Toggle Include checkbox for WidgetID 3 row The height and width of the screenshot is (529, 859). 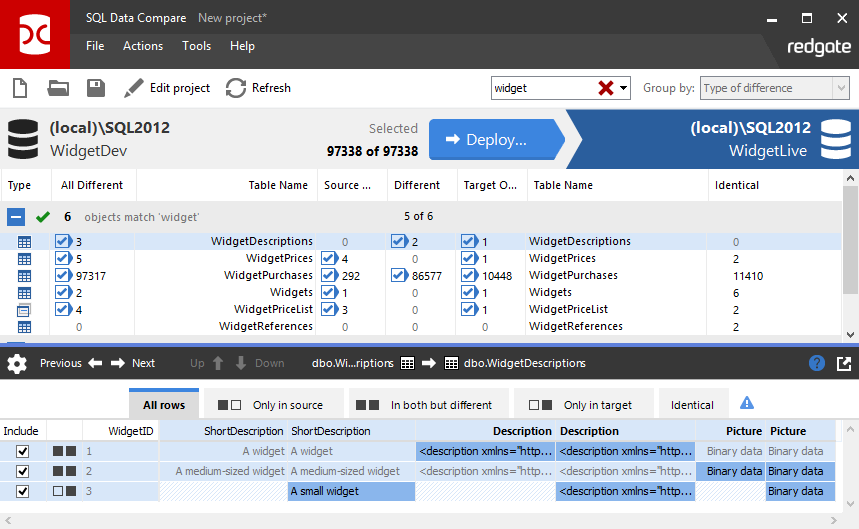[x=23, y=491]
